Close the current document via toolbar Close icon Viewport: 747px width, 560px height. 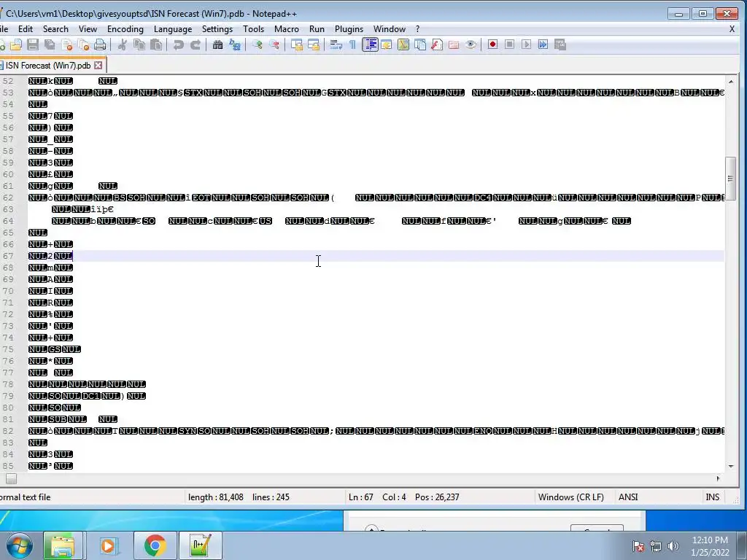pyautogui.click(x=66, y=44)
